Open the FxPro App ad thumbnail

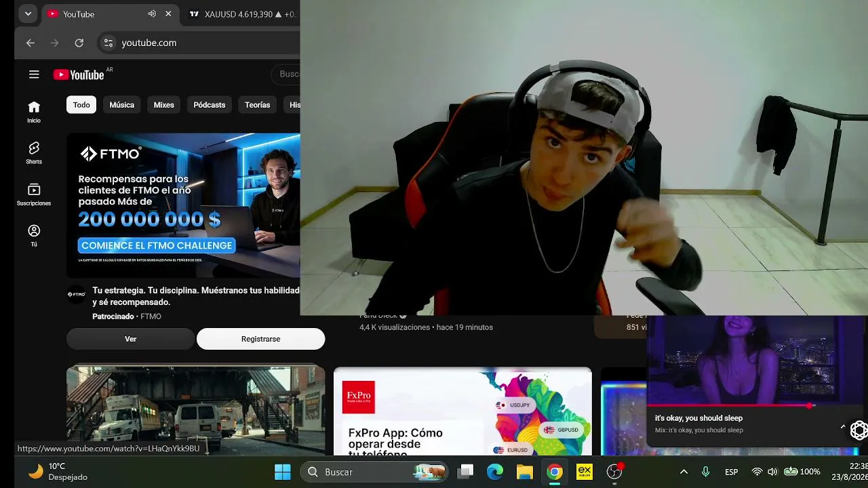point(462,411)
